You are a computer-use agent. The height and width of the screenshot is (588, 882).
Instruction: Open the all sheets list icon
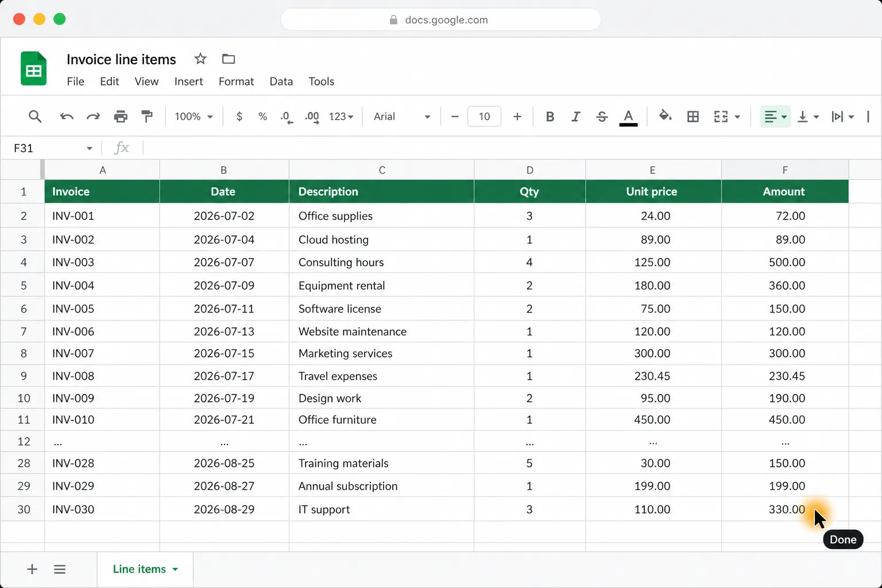60,569
